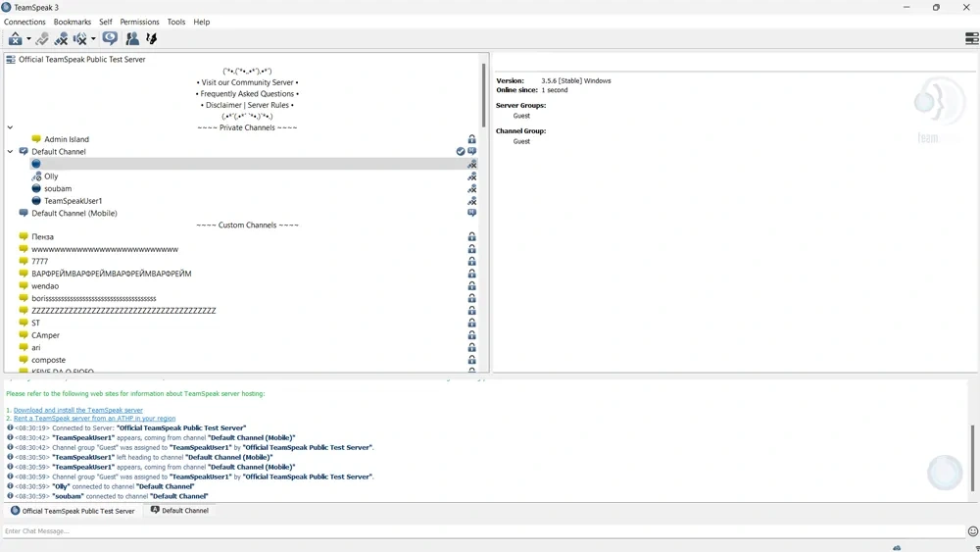This screenshot has height=552, width=980.
Task: Open Mute Speakers dropdown arrow
Action: coord(93,39)
